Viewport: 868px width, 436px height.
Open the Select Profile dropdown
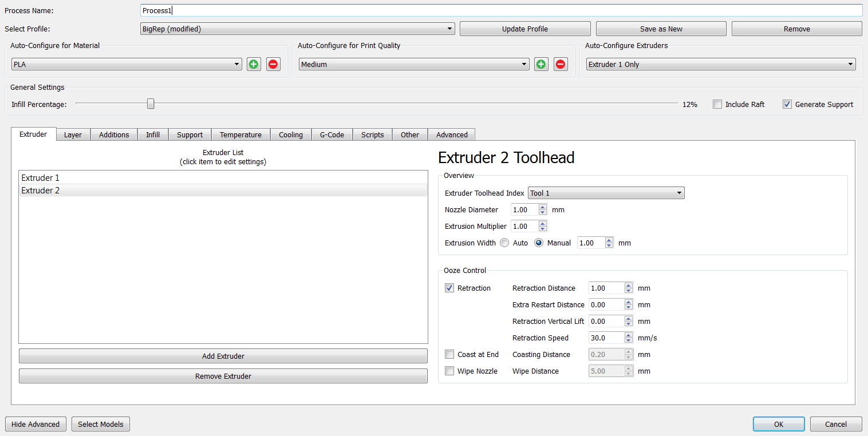coord(297,29)
